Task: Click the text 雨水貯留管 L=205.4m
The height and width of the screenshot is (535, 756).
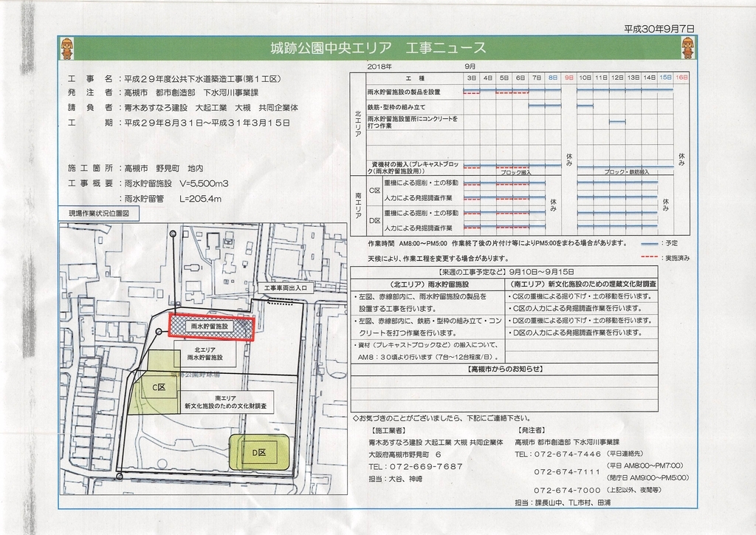Action: coord(173,198)
